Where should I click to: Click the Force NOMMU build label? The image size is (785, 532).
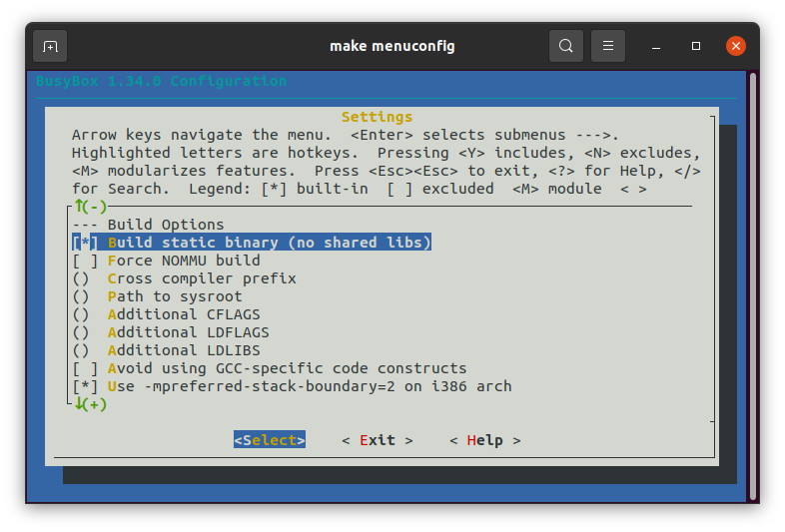point(184,261)
